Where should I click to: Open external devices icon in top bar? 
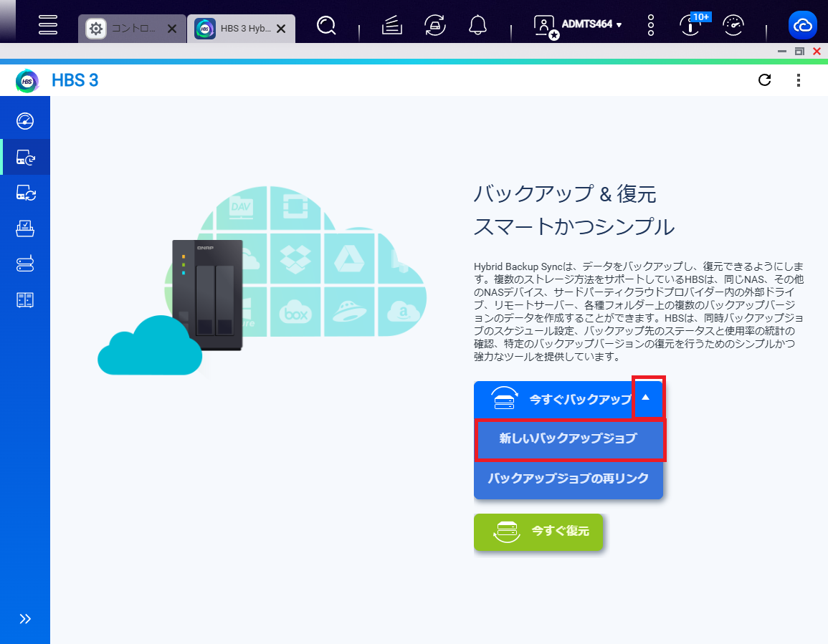click(434, 25)
